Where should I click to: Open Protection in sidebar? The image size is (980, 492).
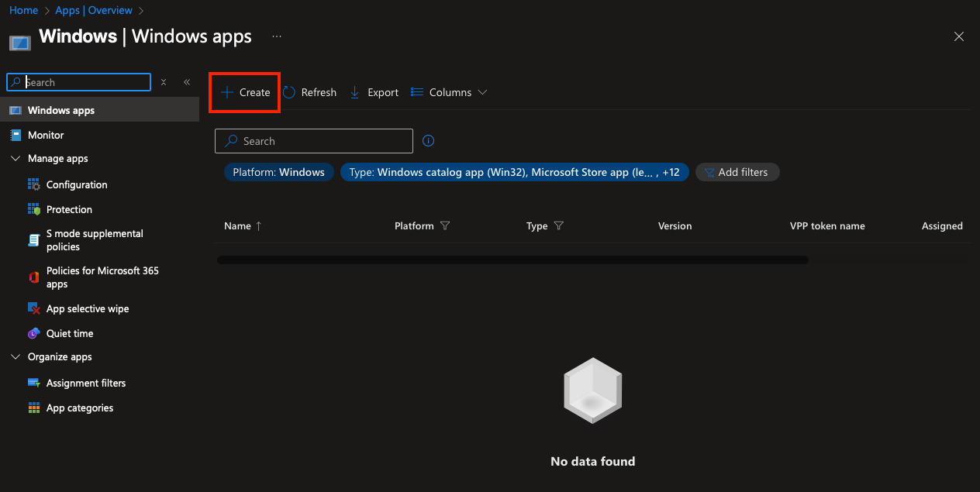click(69, 209)
